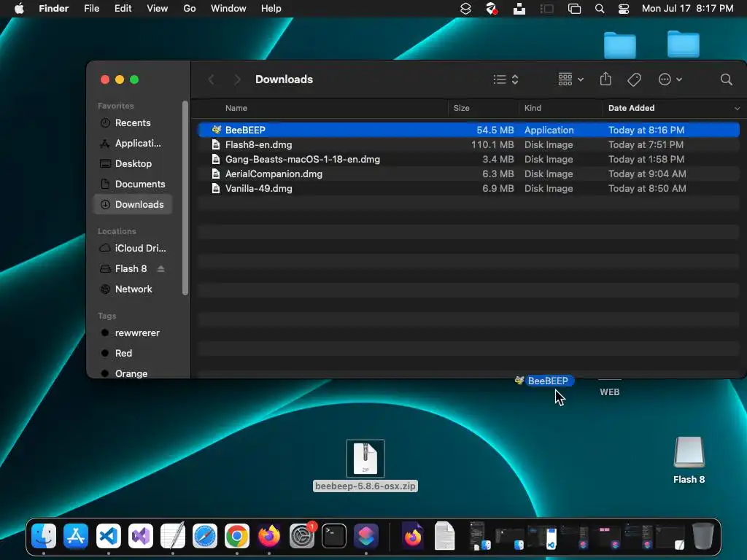This screenshot has width=747, height=560.
Task: Open the App Store from the Dock
Action: point(76,536)
